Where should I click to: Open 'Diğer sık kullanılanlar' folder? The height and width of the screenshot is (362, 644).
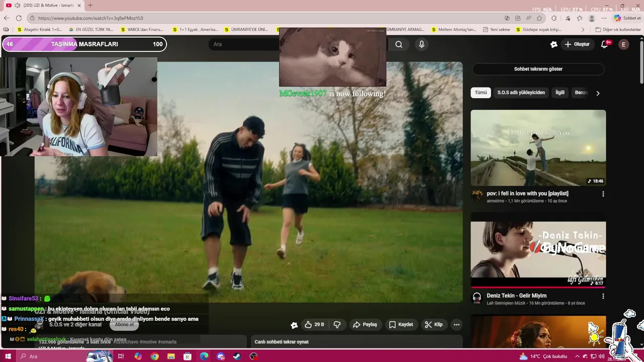click(618, 30)
